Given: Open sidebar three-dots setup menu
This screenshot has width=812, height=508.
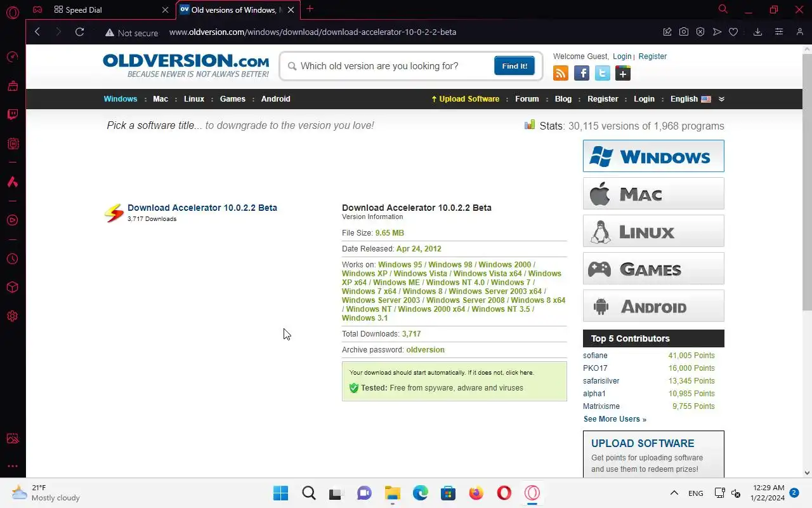Looking at the screenshot, I should pyautogui.click(x=13, y=466).
